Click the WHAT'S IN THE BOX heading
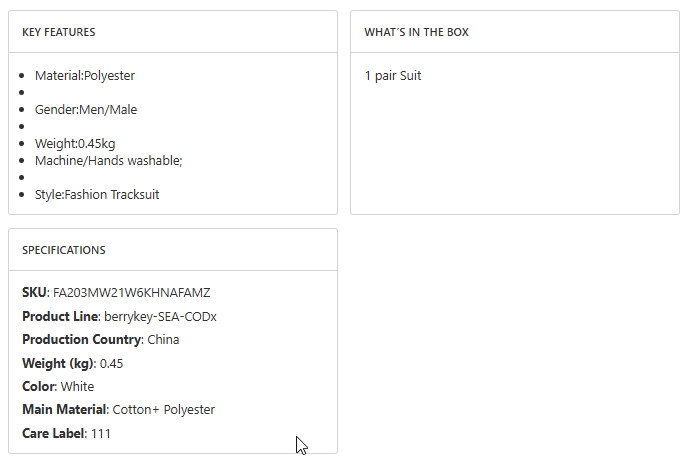The height and width of the screenshot is (464, 686). click(416, 32)
